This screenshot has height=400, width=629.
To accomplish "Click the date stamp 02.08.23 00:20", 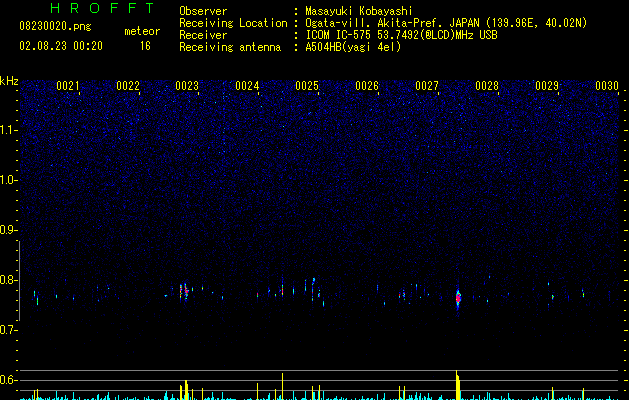I will click(61, 46).
